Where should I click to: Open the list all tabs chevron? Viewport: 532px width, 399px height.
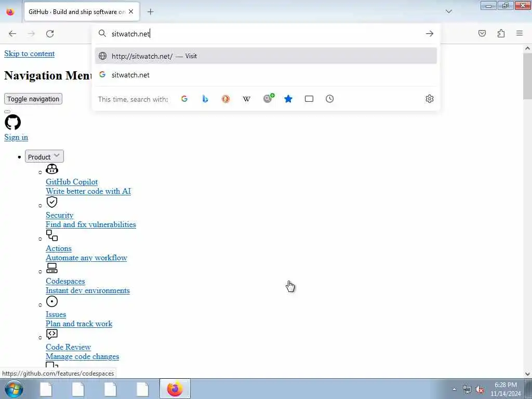(448, 11)
